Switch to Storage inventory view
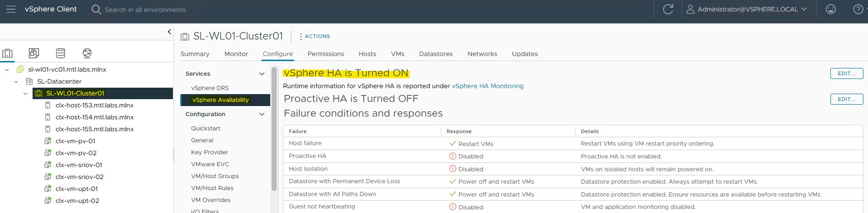 tap(61, 53)
